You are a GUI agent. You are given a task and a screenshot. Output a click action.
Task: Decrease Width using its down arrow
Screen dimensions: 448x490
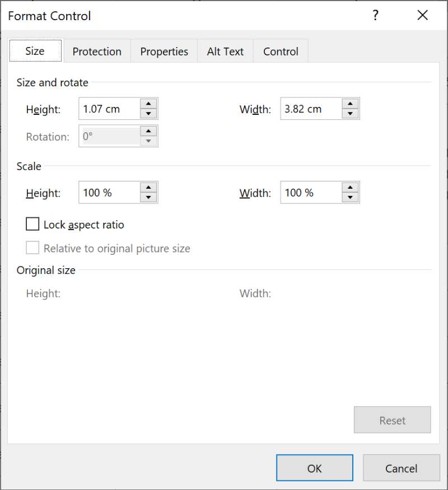(x=352, y=113)
